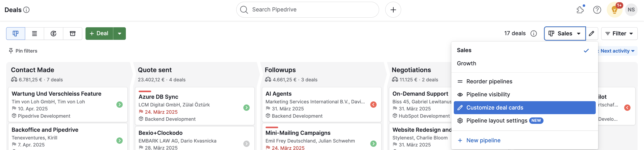Focus the Search Pipedrive field

(310, 10)
